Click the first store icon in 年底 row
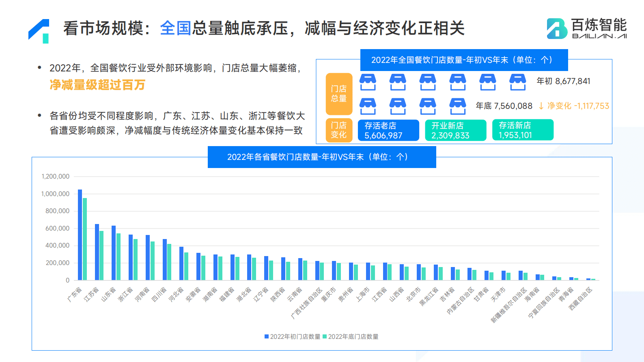This screenshot has width=644, height=362. tap(368, 106)
